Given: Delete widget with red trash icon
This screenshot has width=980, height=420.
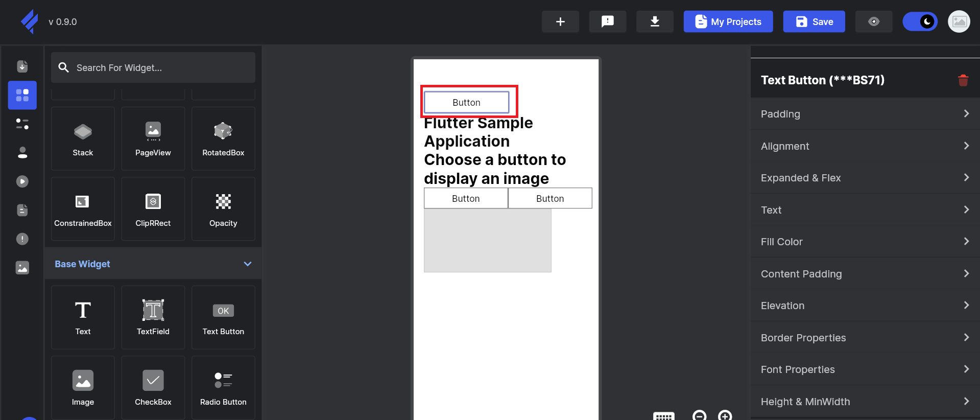Looking at the screenshot, I should pyautogui.click(x=963, y=80).
